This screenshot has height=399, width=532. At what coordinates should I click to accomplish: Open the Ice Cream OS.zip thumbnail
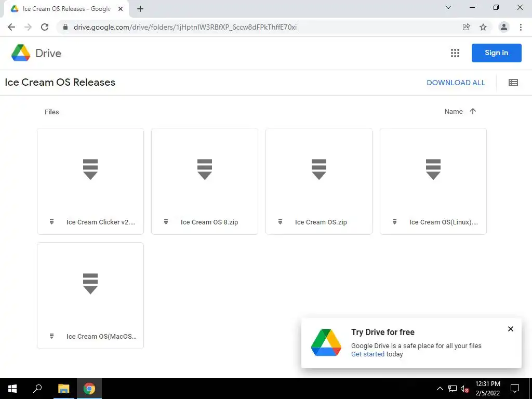pos(319,169)
